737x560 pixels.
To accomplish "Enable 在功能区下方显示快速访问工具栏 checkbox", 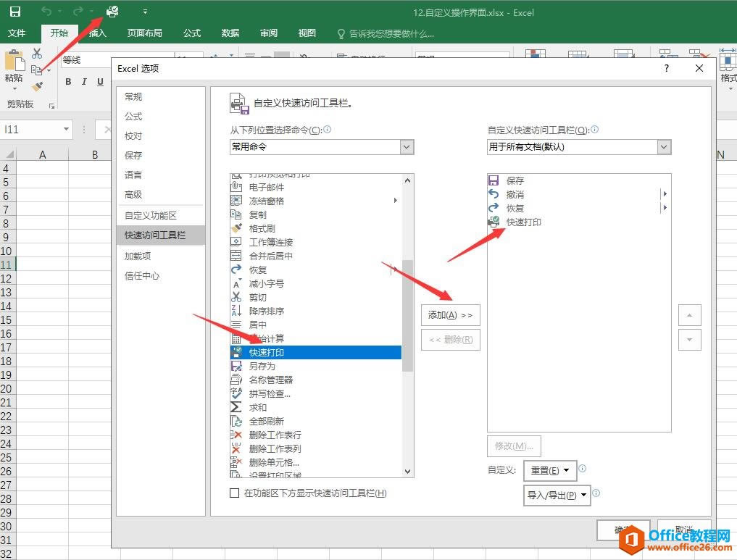I will click(x=235, y=493).
